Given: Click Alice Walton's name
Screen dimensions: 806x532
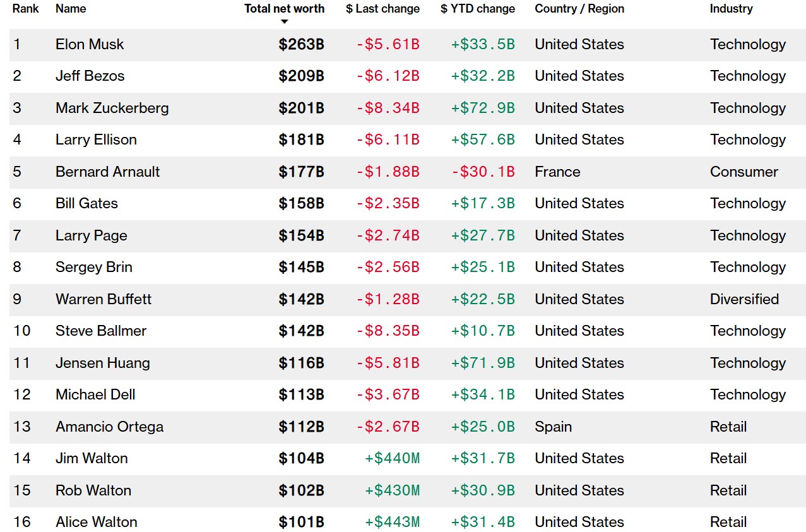Looking at the screenshot, I should pos(96,522).
